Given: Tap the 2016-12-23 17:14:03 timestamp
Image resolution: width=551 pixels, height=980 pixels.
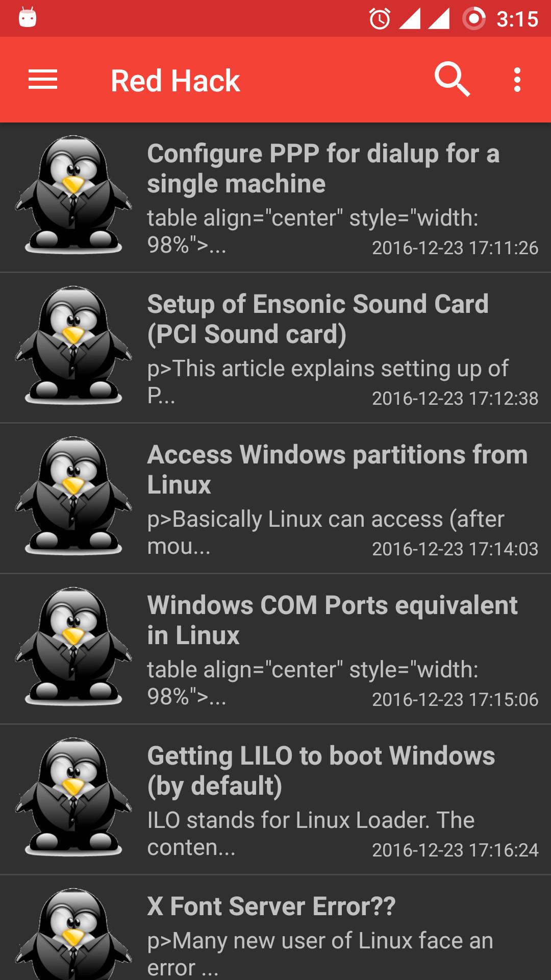Looking at the screenshot, I should [x=455, y=549].
